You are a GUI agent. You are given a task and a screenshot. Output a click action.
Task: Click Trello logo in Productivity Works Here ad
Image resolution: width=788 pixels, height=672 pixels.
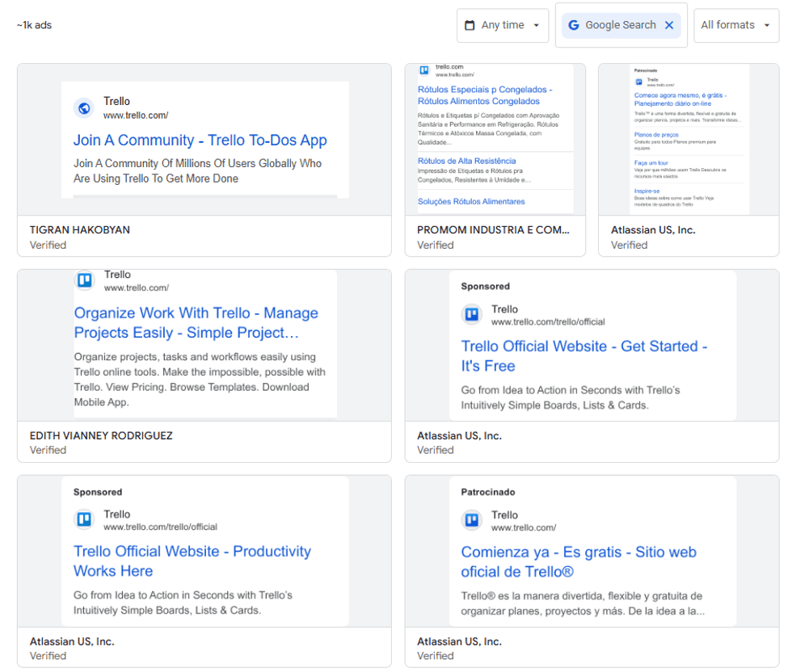point(84,519)
